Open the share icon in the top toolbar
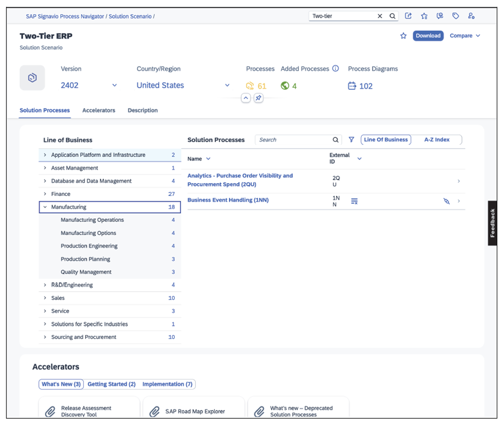This screenshot has width=504, height=426. pos(408,16)
